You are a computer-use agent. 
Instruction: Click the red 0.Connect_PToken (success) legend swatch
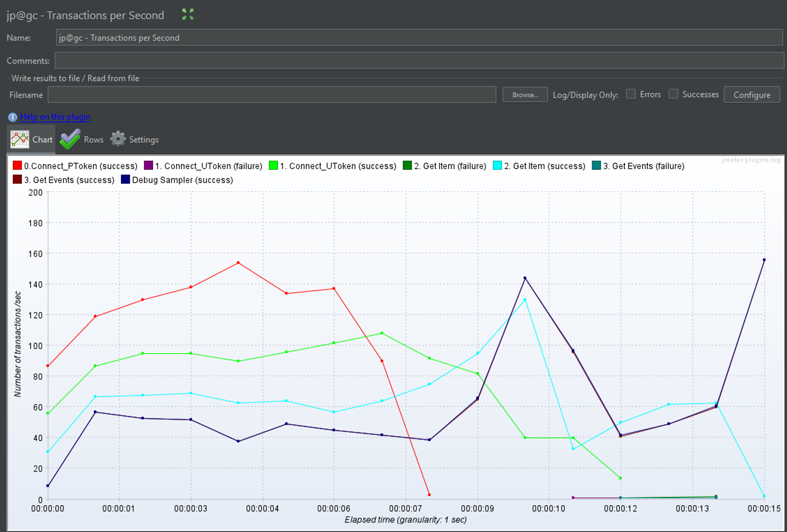(x=18, y=165)
